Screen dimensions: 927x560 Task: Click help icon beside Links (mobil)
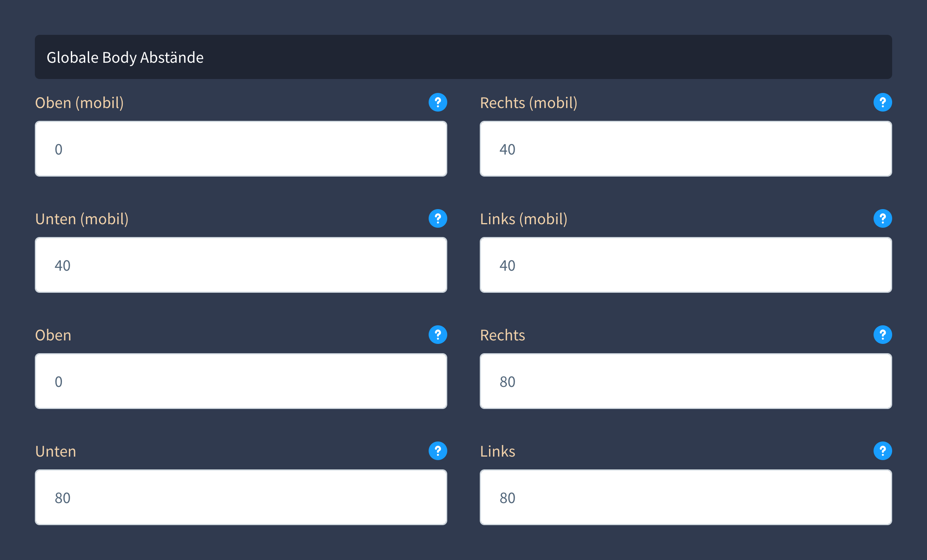(882, 218)
